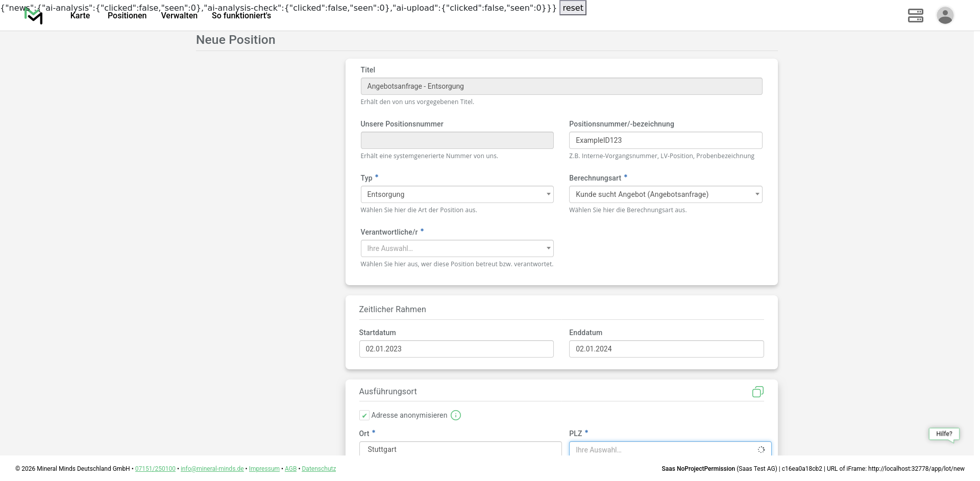Screen dimensions: 980x481
Task: Click the copy address icon in Ausführungsort
Action: (x=757, y=392)
